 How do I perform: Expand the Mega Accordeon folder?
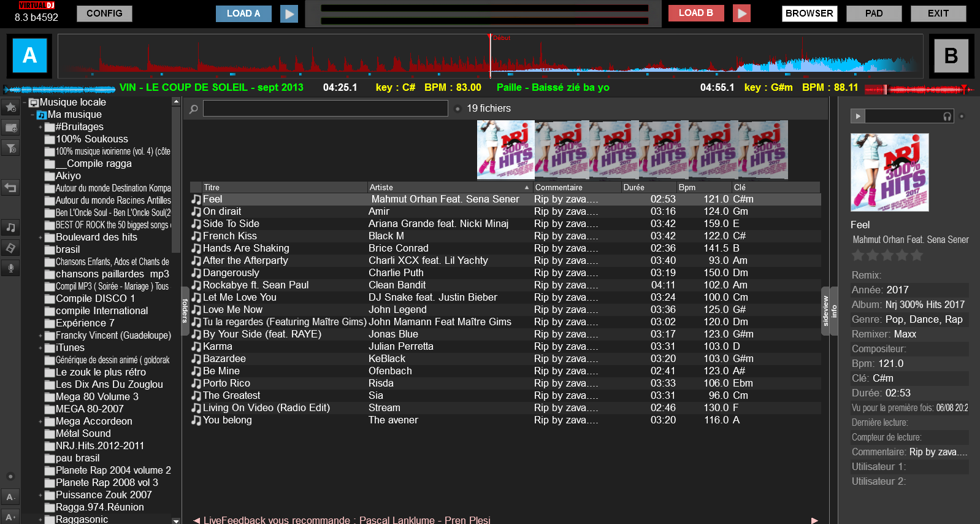40,422
